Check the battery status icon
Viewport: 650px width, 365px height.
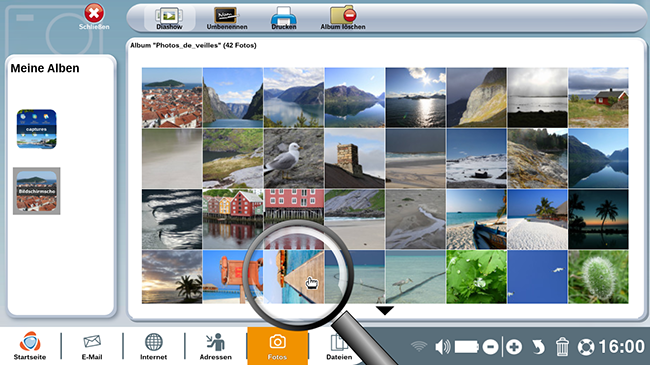467,347
